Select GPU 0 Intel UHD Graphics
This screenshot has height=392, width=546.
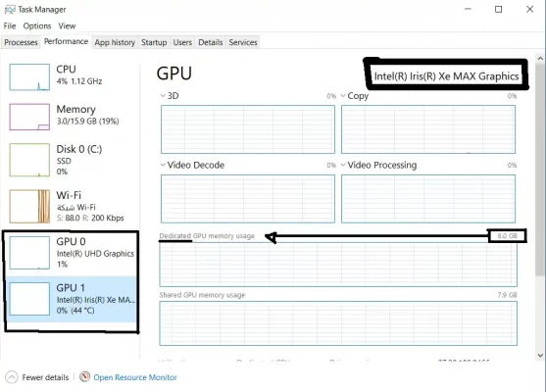72,253
